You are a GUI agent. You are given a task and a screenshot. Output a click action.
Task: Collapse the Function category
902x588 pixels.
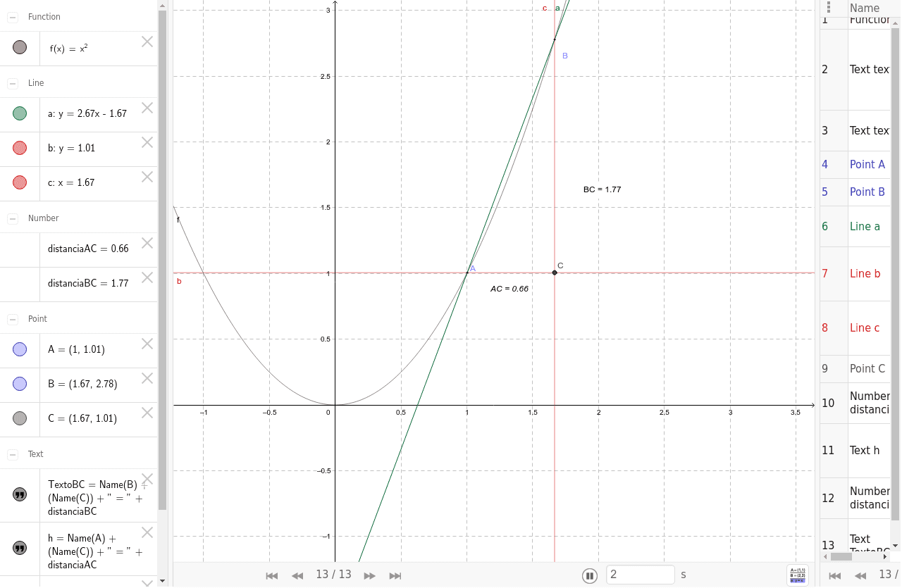point(13,17)
